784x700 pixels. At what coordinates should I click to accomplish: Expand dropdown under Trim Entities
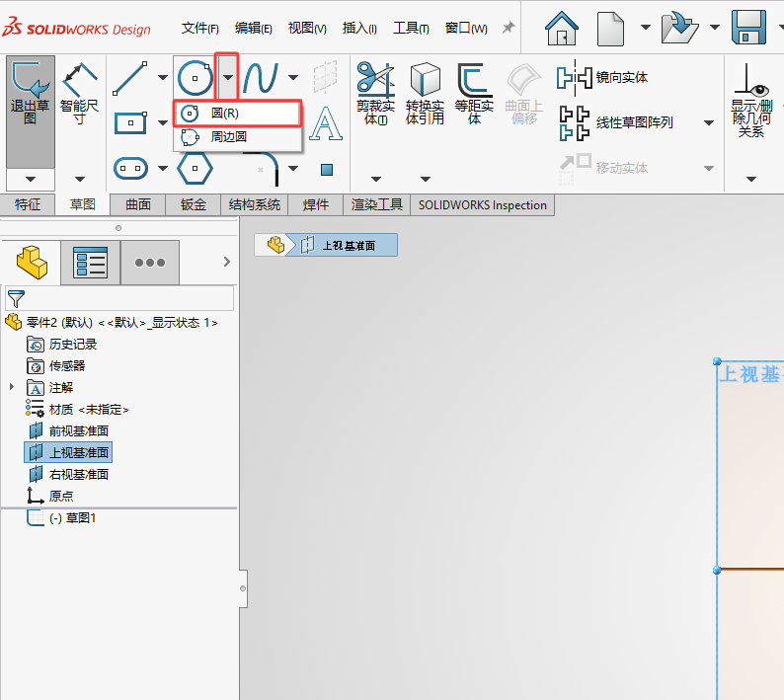[x=376, y=179]
